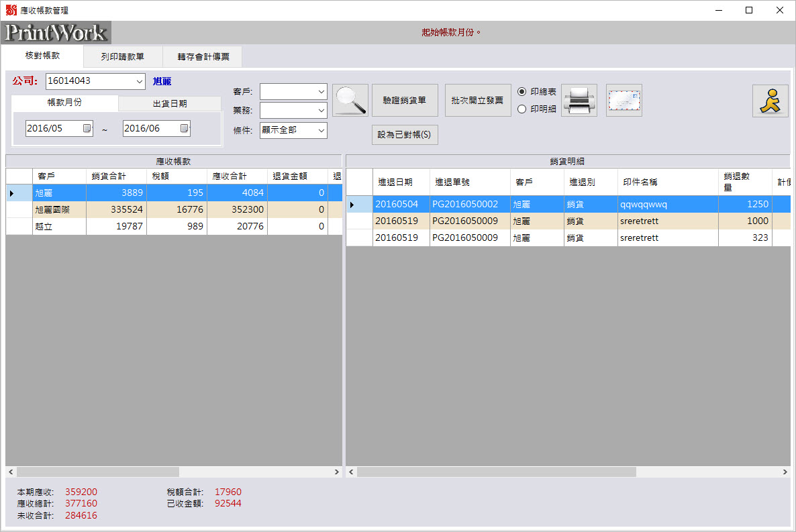796x532 pixels.
Task: Select order PG2016050002 cell
Action: pyautogui.click(x=470, y=205)
